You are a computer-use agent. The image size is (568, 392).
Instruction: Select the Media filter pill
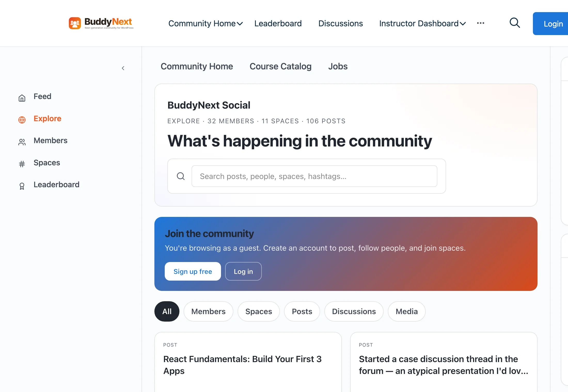pos(407,311)
